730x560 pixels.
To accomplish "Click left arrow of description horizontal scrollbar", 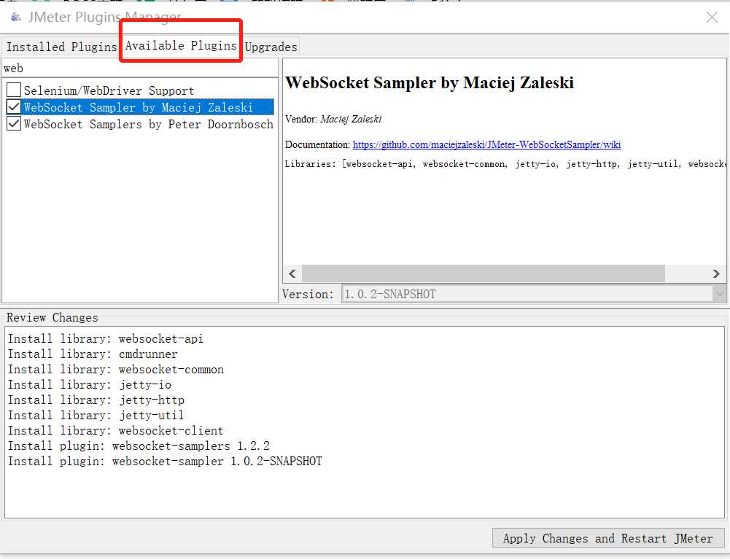I will (x=292, y=273).
